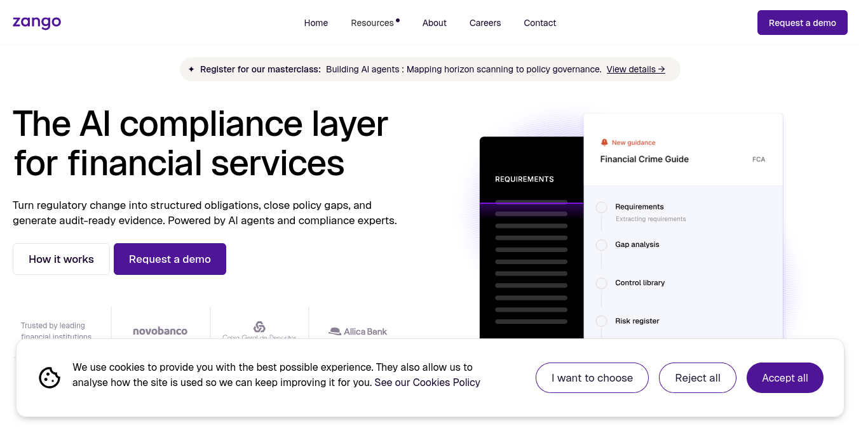Click the Caixa Geral de Depositos logo
The height and width of the screenshot is (433, 868).
pos(259,330)
